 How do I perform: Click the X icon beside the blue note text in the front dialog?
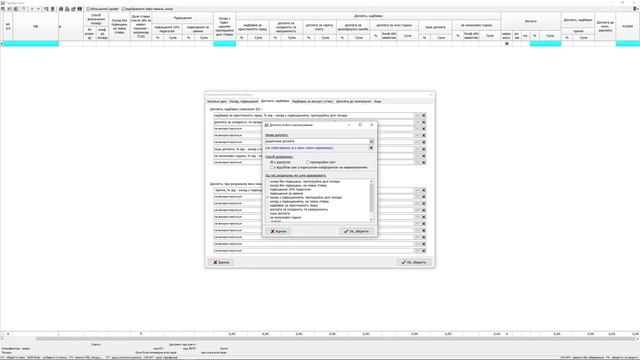[x=371, y=148]
